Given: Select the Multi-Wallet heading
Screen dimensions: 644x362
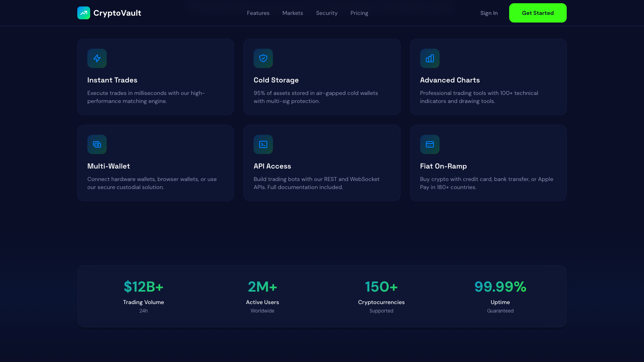Looking at the screenshot, I should [109, 166].
